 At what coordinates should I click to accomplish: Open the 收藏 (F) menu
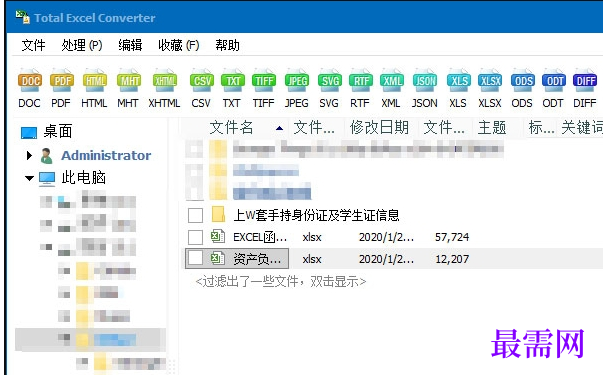(x=179, y=45)
